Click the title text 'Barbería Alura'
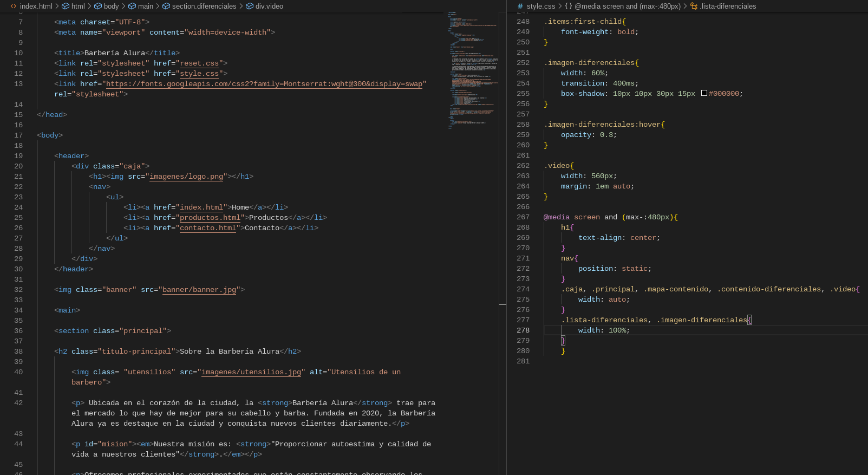The image size is (868, 475). click(115, 53)
